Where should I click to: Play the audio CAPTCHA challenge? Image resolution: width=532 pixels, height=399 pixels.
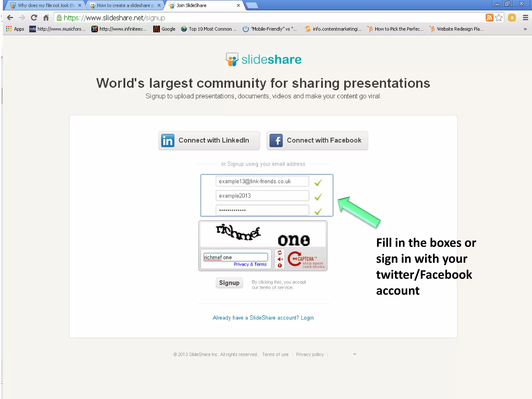pos(280,259)
